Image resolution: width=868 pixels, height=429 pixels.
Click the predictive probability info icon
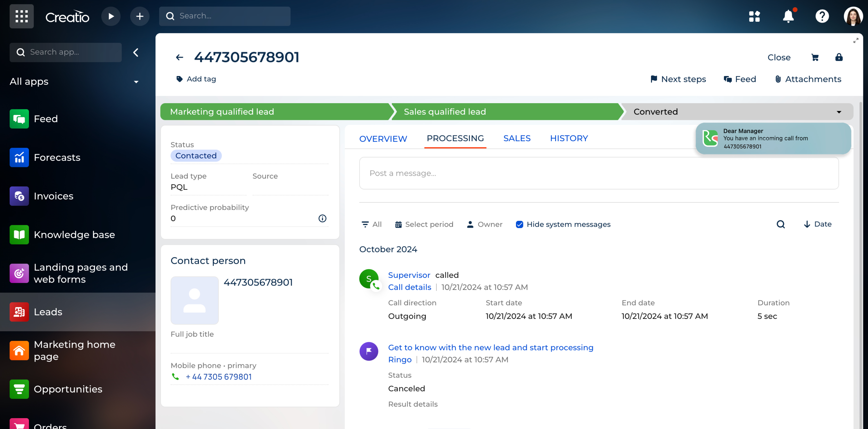322,218
